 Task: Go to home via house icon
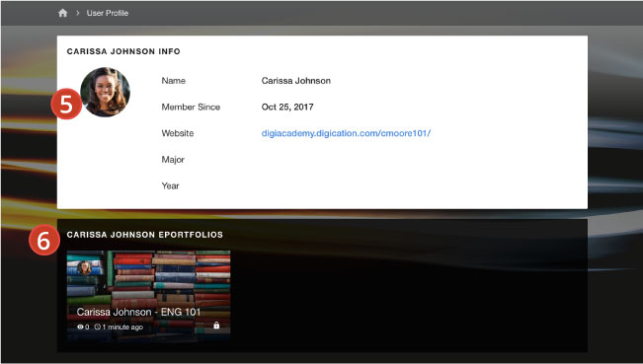[x=63, y=13]
